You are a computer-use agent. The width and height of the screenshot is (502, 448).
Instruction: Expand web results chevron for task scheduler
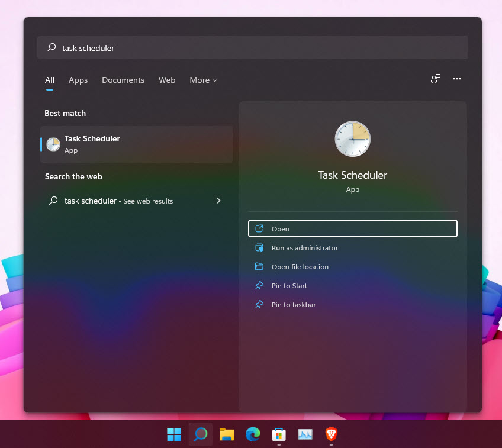coord(218,201)
